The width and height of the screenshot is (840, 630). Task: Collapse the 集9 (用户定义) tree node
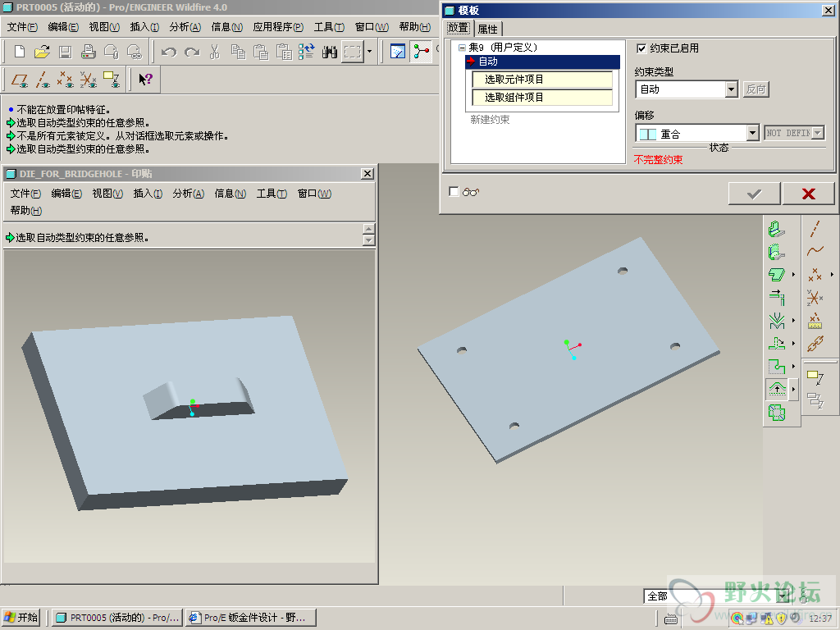coord(462,48)
